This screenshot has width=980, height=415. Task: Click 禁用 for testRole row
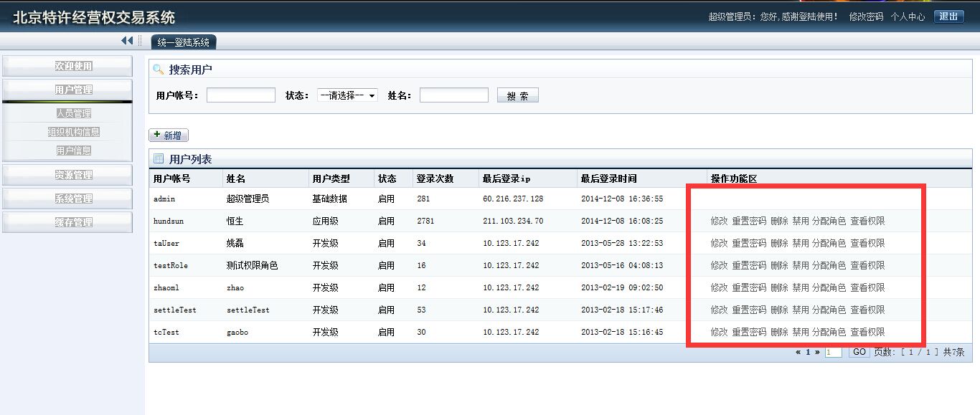[x=801, y=265]
